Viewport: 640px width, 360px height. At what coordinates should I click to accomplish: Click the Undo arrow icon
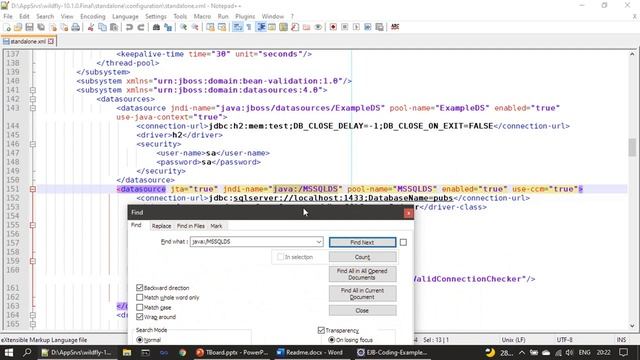pos(129,27)
